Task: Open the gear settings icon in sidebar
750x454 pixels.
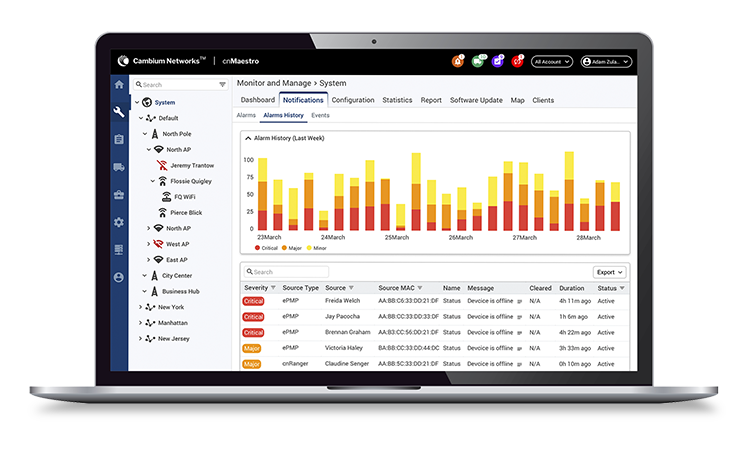Action: 119,222
